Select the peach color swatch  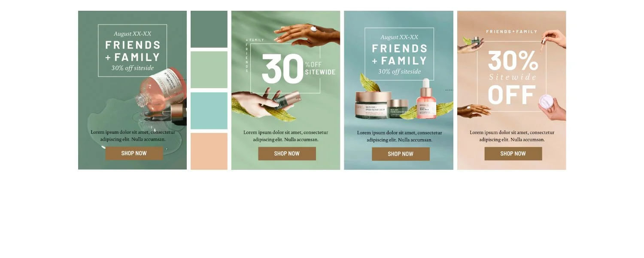(209, 151)
